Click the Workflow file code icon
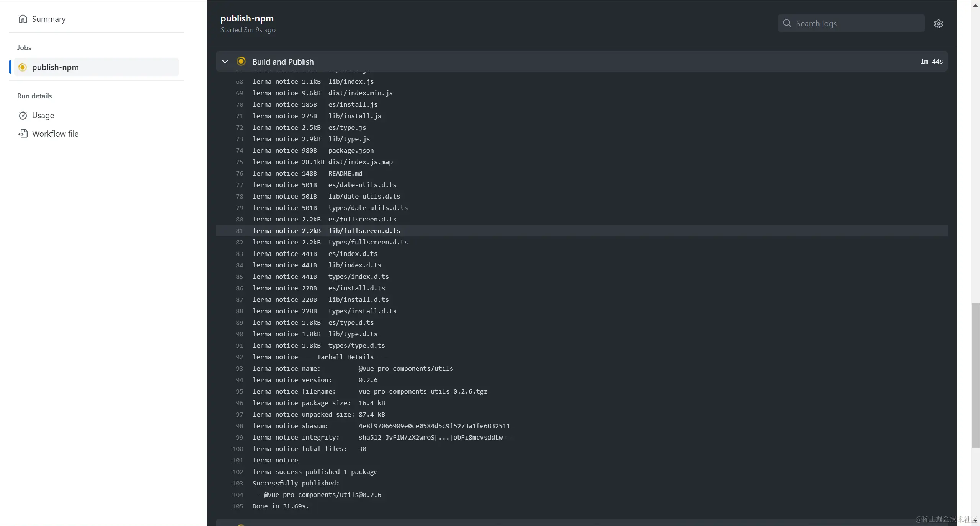Image resolution: width=980 pixels, height=526 pixels. click(23, 134)
